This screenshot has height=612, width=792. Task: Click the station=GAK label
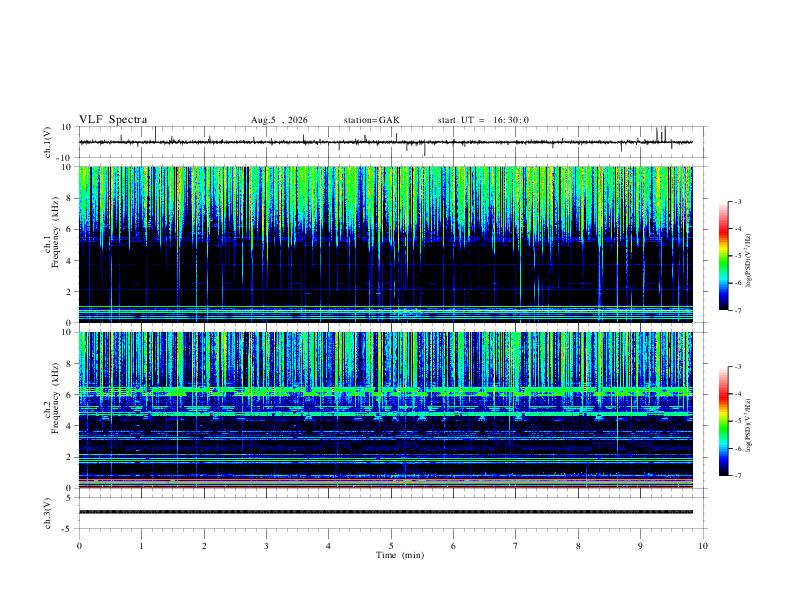pos(371,120)
